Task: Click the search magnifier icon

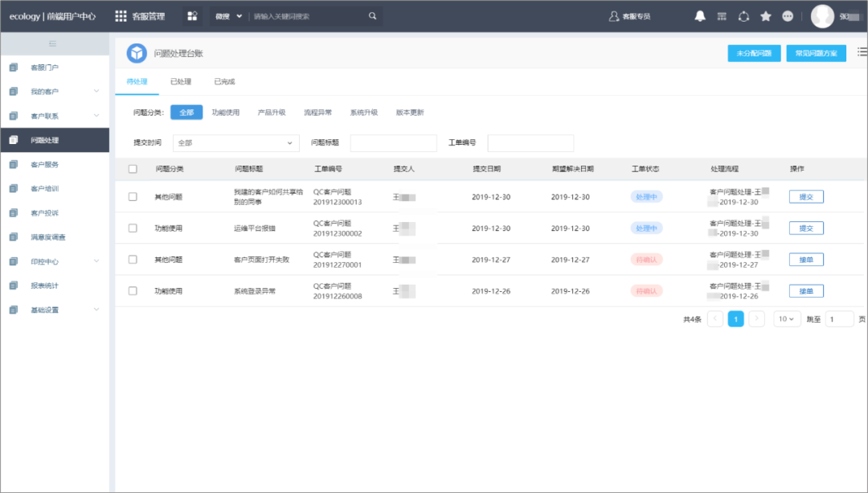Action: tap(373, 16)
